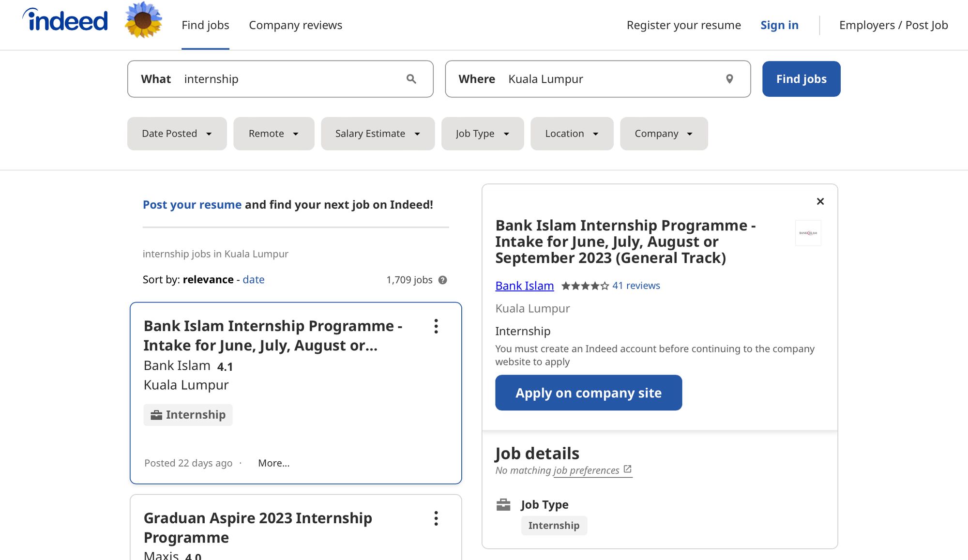Click the Indeed logo

click(x=65, y=20)
